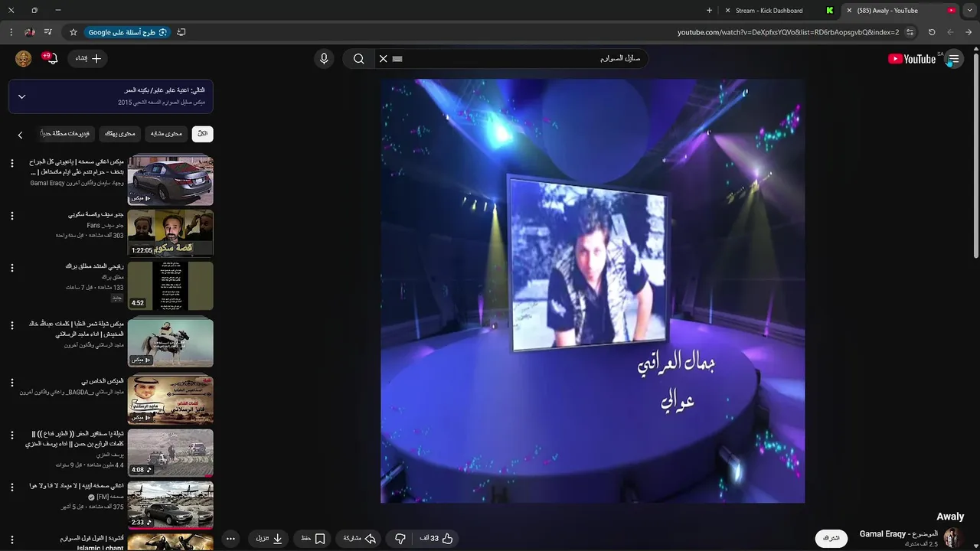This screenshot has height=551, width=980.
Task: Go forward in browser history
Action: click(950, 32)
